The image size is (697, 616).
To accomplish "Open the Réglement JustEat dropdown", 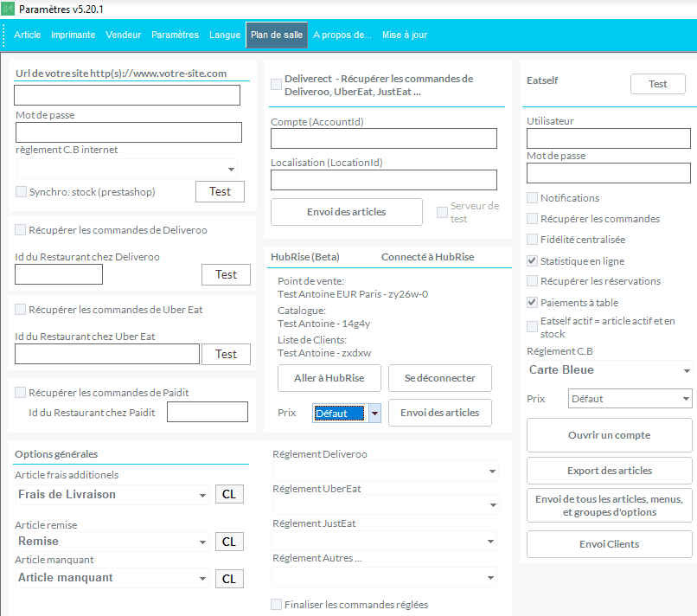I will click(384, 541).
